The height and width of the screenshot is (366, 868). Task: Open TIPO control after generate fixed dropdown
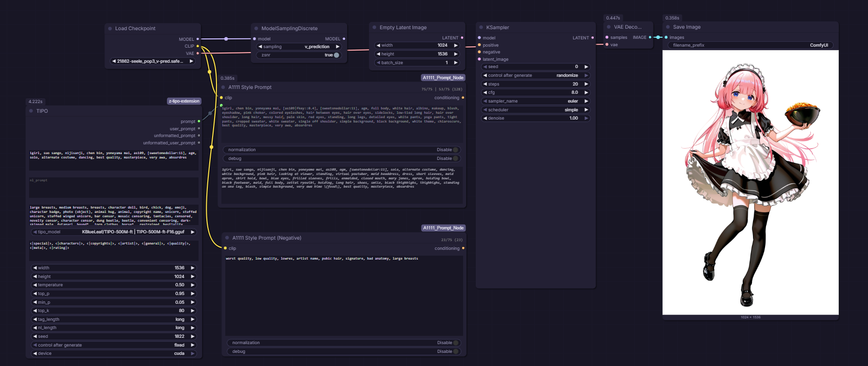point(114,345)
